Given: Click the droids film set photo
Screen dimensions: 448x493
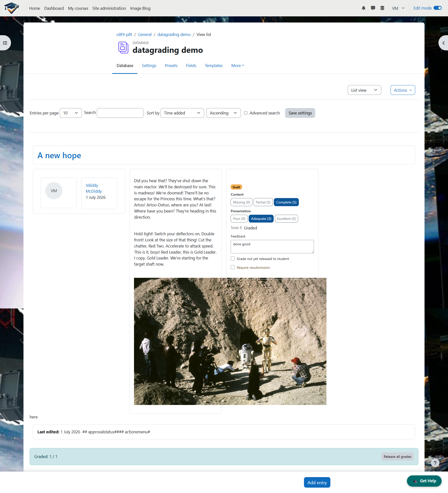Looking at the screenshot, I should coord(230,341).
